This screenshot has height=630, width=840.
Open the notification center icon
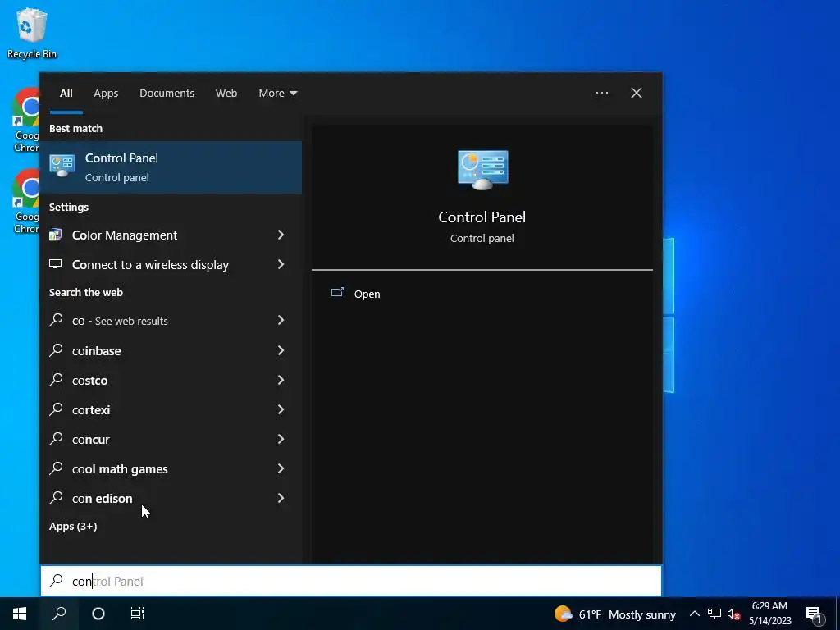coord(814,615)
